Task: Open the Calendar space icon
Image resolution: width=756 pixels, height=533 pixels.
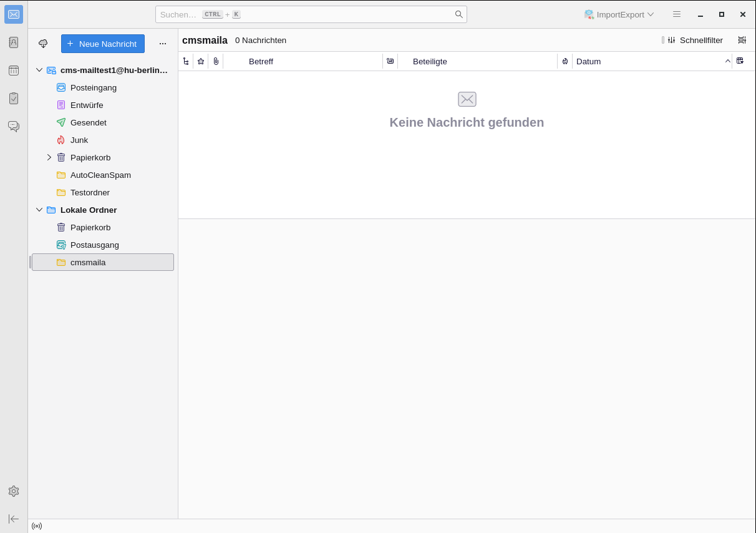Action: 14,71
